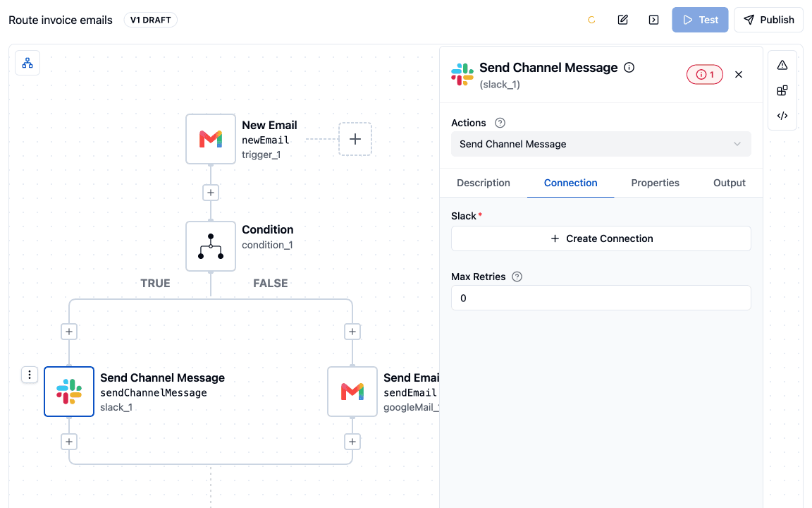812x508 pixels.
Task: Click the help icon next to Actions
Action: [x=500, y=123]
